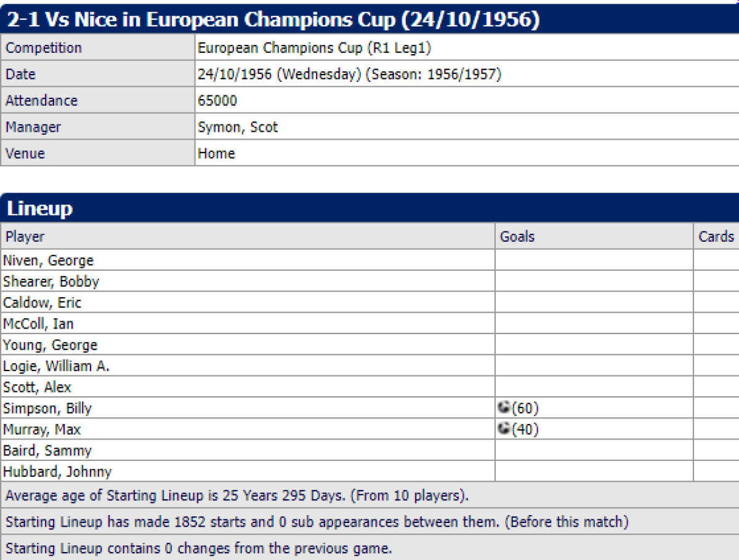739x560 pixels.
Task: Click the Lineup section header
Action: [x=40, y=209]
